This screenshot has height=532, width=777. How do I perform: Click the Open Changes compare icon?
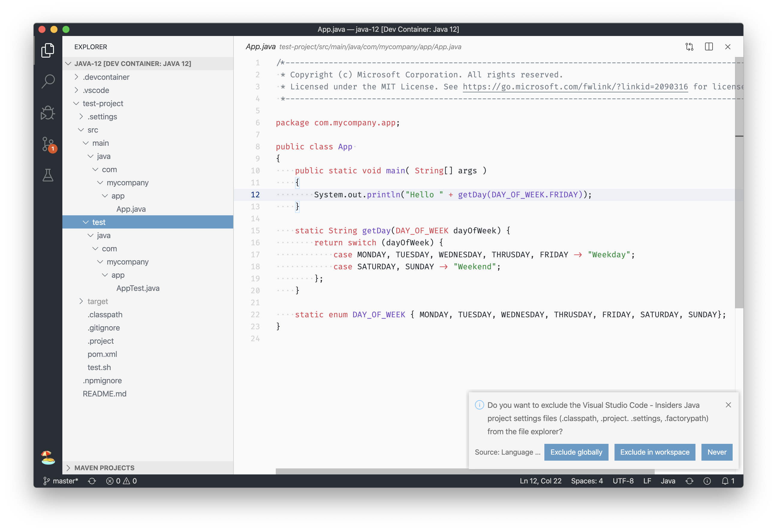pos(689,47)
